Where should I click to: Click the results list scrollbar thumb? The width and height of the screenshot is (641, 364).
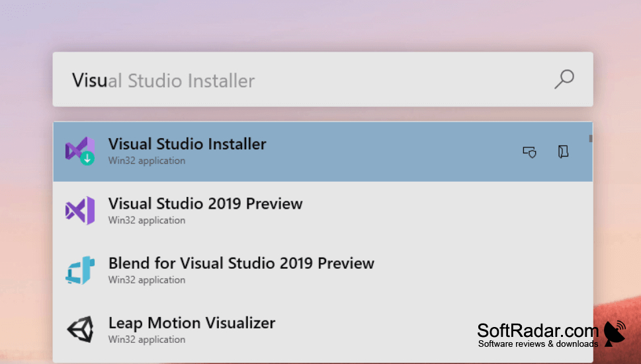pyautogui.click(x=590, y=138)
